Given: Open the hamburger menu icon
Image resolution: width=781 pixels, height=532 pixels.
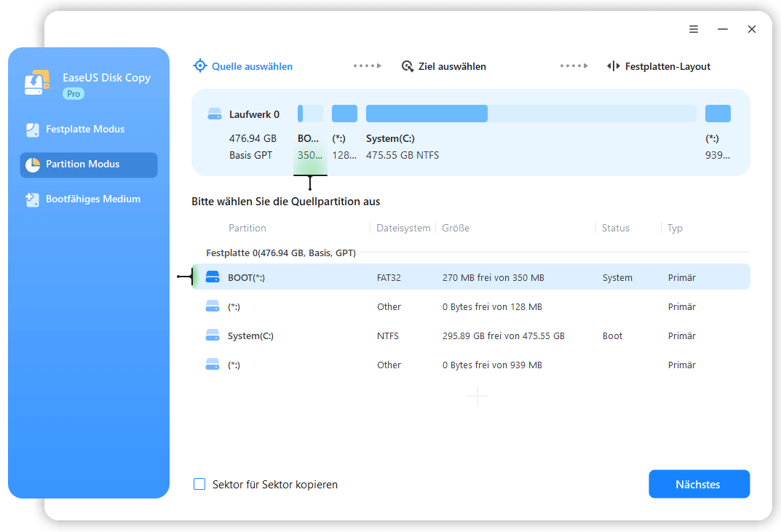Looking at the screenshot, I should coord(694,29).
